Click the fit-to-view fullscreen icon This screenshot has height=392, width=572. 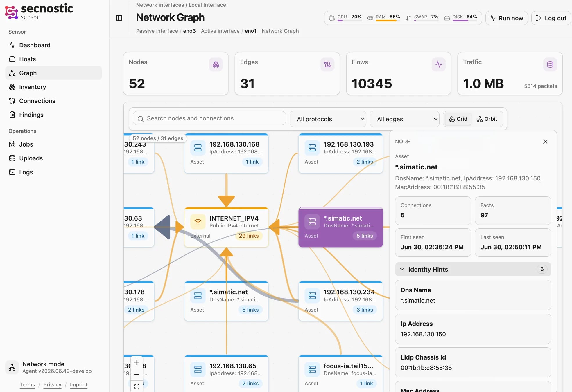pos(137,386)
